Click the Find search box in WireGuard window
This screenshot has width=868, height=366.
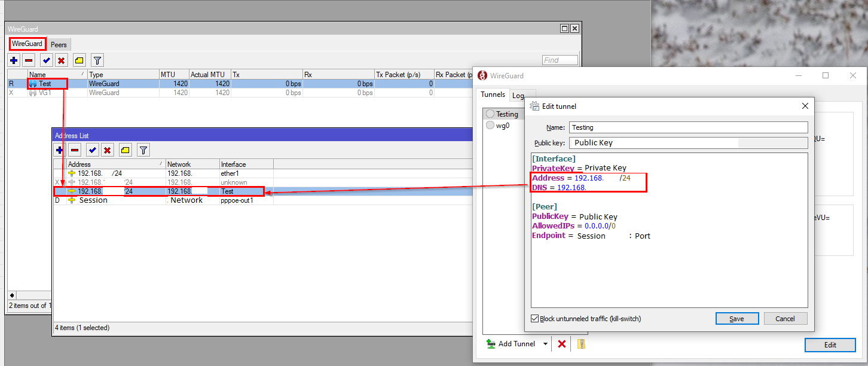[560, 60]
